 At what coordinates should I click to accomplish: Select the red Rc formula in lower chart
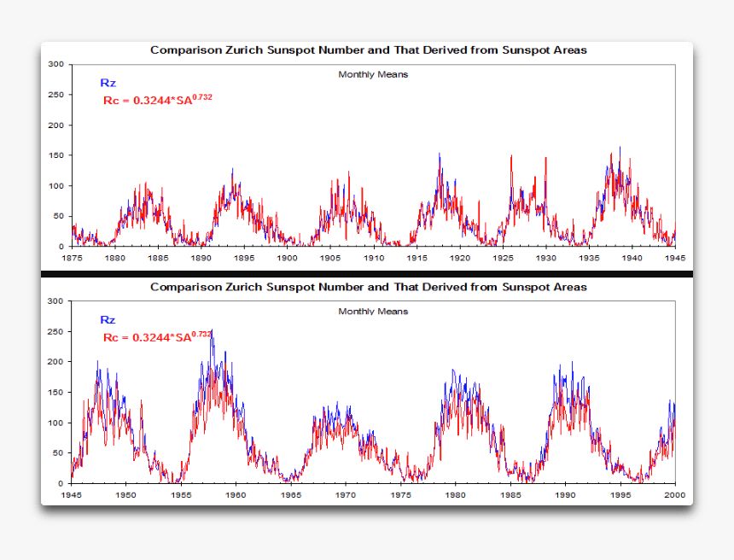click(x=157, y=336)
